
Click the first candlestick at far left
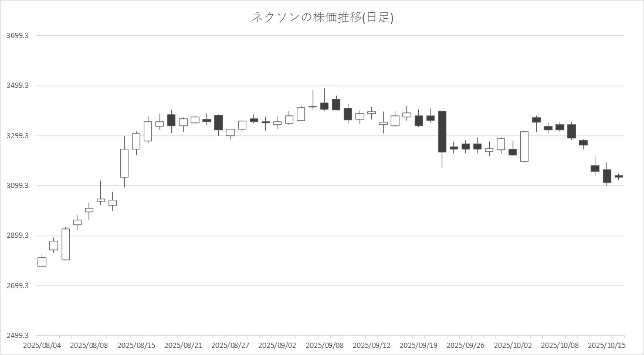coord(42,261)
